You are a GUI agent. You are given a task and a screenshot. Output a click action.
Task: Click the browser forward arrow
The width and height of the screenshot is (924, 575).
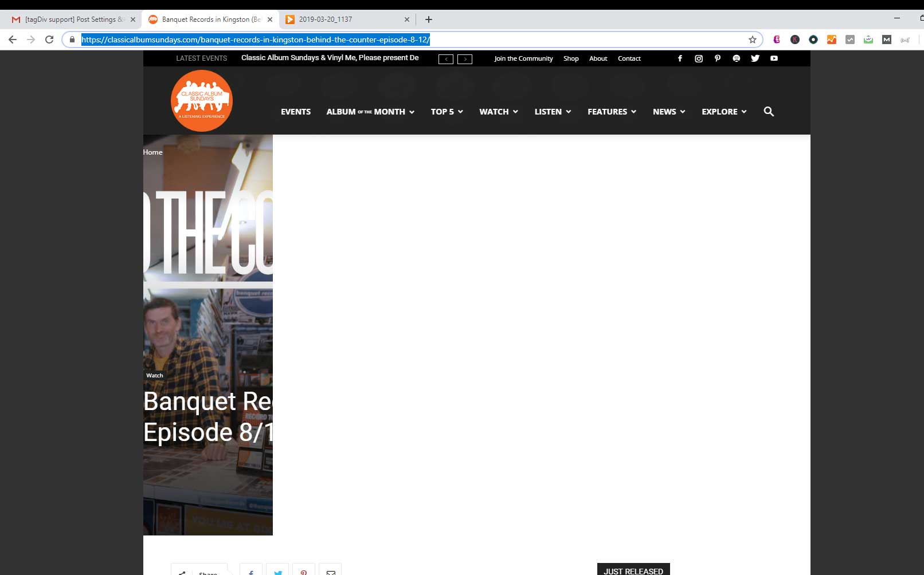click(x=31, y=40)
